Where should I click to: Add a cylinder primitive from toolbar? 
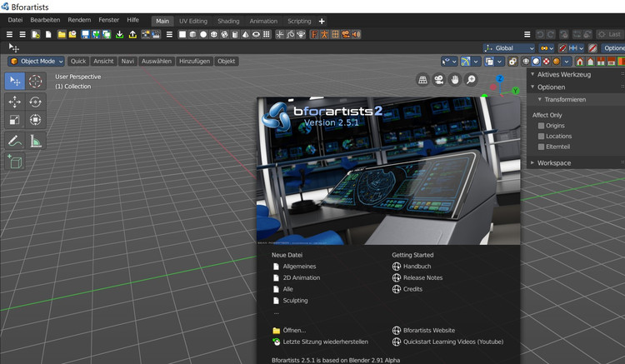pyautogui.click(x=235, y=34)
